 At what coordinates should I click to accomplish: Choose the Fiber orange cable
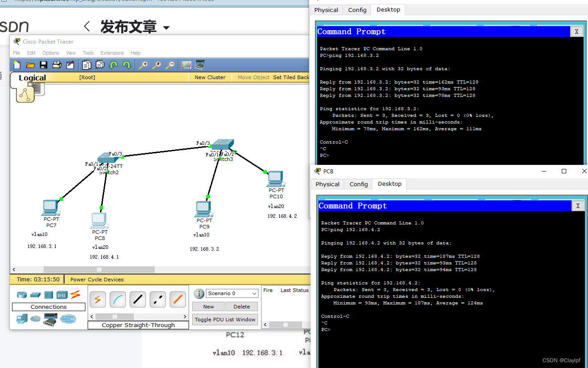(178, 300)
